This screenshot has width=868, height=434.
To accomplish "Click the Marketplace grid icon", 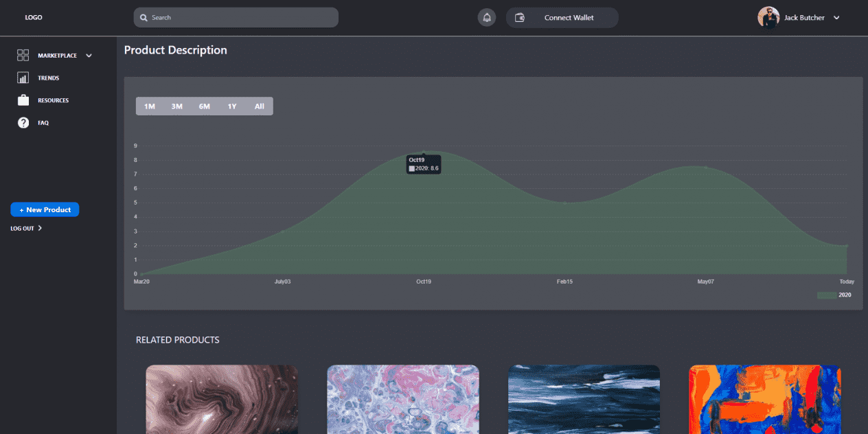I will (23, 56).
